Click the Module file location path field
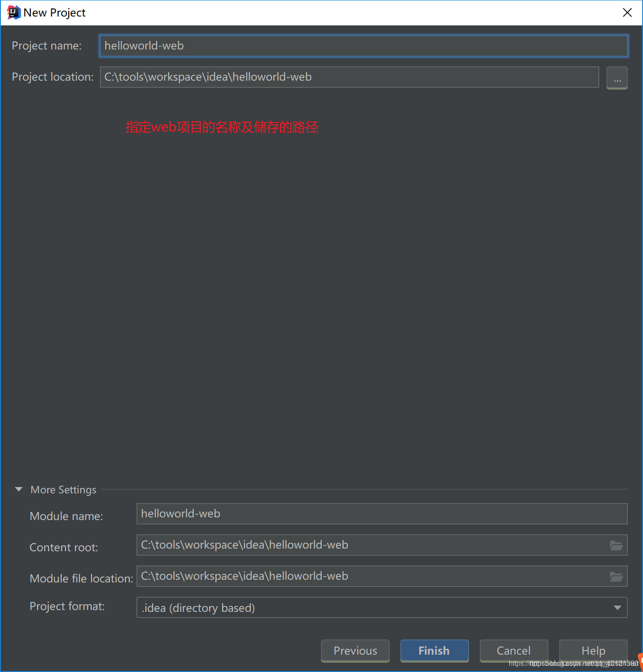The height and width of the screenshot is (672, 643). pos(382,576)
